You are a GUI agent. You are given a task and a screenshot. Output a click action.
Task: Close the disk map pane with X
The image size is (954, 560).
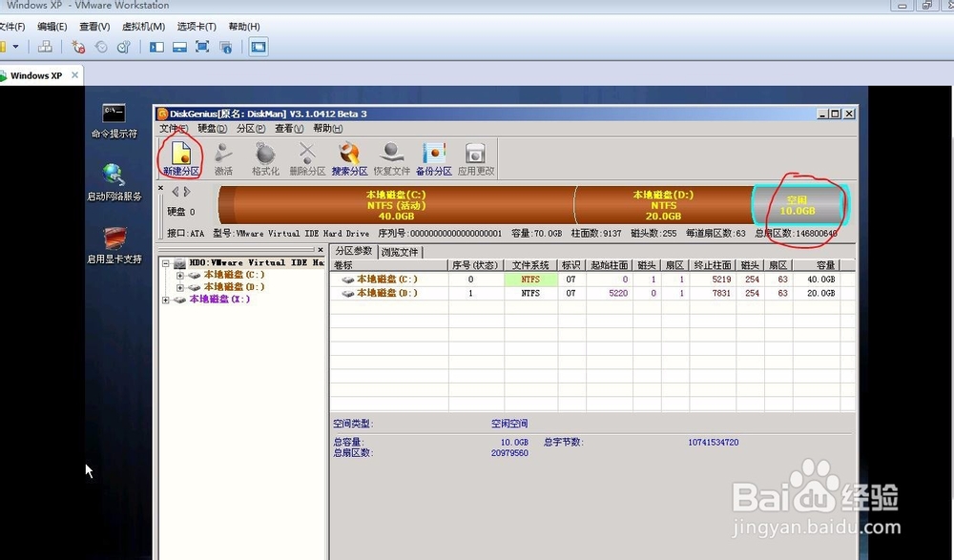tap(160, 188)
